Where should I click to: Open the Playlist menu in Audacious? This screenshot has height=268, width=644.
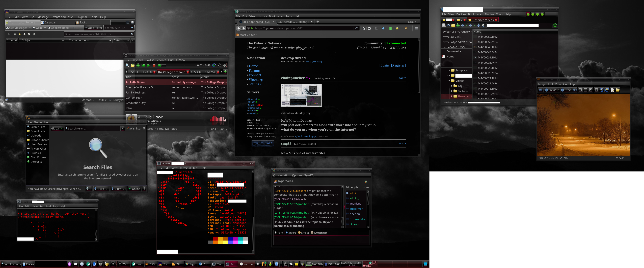pos(149,60)
